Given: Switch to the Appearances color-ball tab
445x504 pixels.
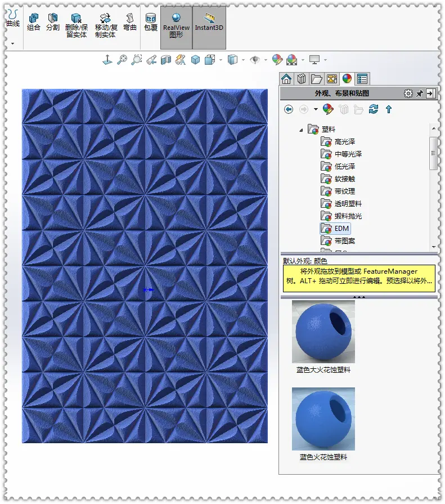Looking at the screenshot, I should tap(347, 79).
